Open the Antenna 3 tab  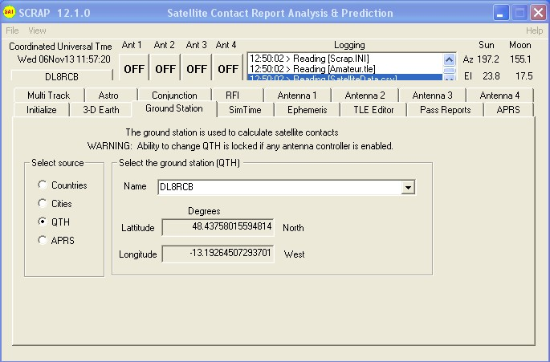[432, 95]
